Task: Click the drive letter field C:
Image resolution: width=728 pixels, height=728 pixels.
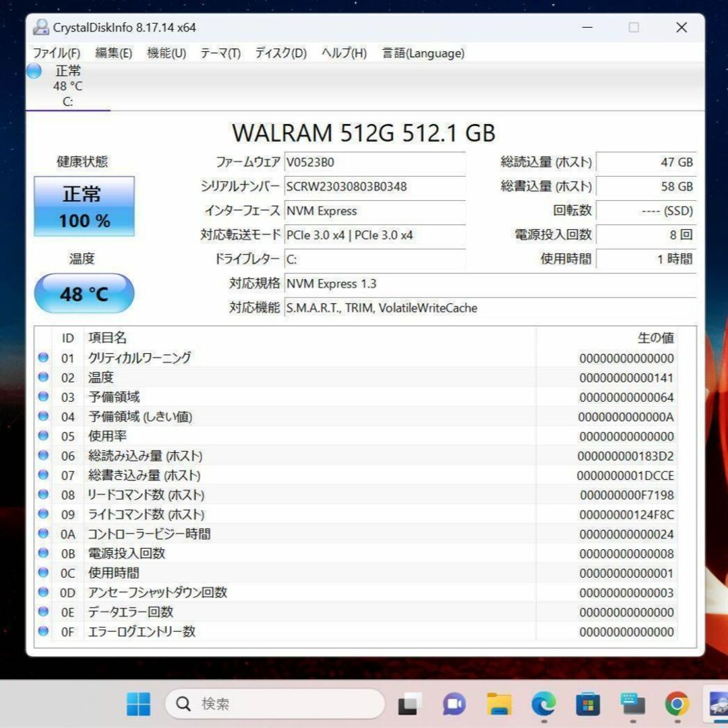Action: coord(375,259)
